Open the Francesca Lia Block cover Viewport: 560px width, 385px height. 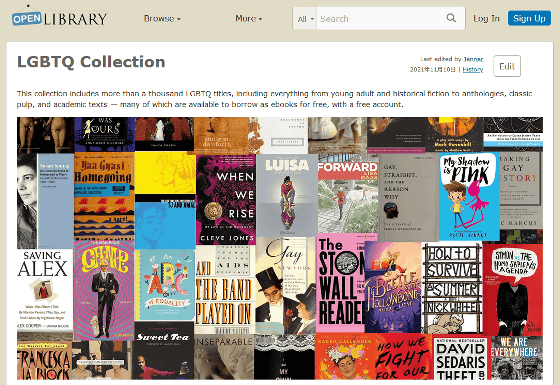[x=44, y=360]
